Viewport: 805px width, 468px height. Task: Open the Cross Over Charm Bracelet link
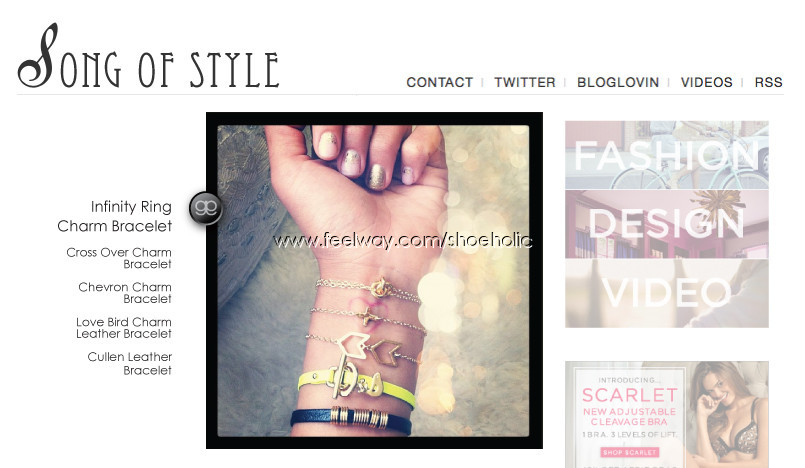[119, 258]
